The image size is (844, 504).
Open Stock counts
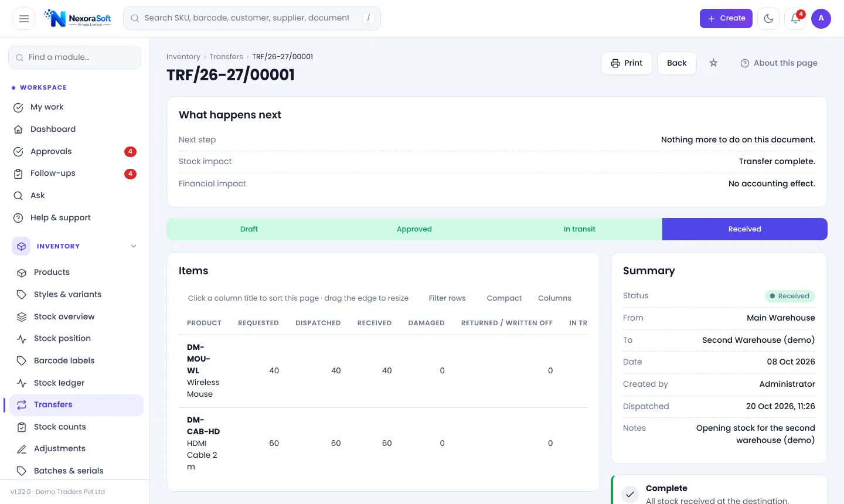pyautogui.click(x=76, y=427)
